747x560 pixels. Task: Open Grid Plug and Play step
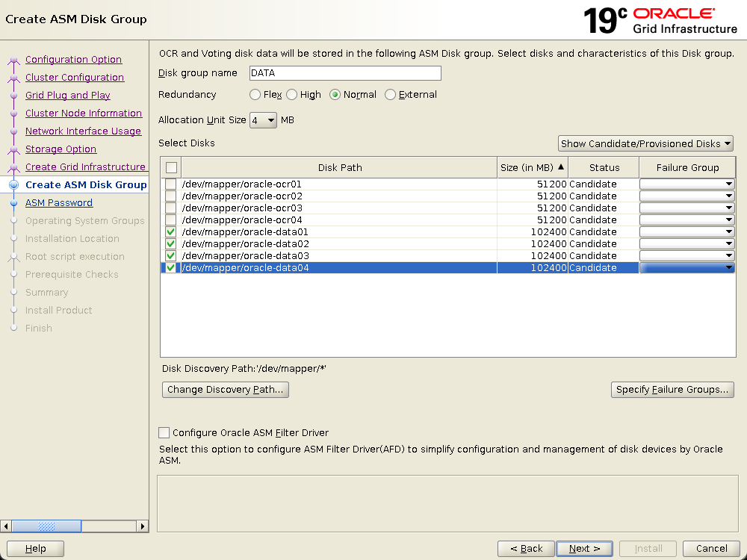coord(67,96)
